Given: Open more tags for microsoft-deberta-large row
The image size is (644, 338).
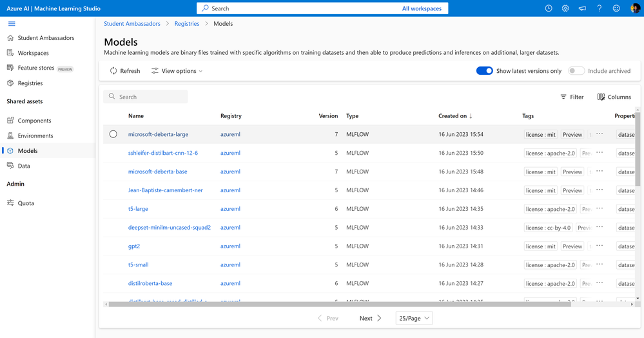Looking at the screenshot, I should [x=600, y=134].
